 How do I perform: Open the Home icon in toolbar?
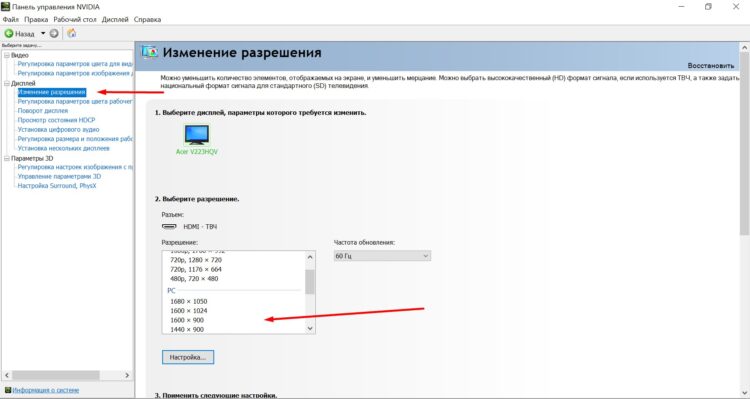tap(71, 33)
